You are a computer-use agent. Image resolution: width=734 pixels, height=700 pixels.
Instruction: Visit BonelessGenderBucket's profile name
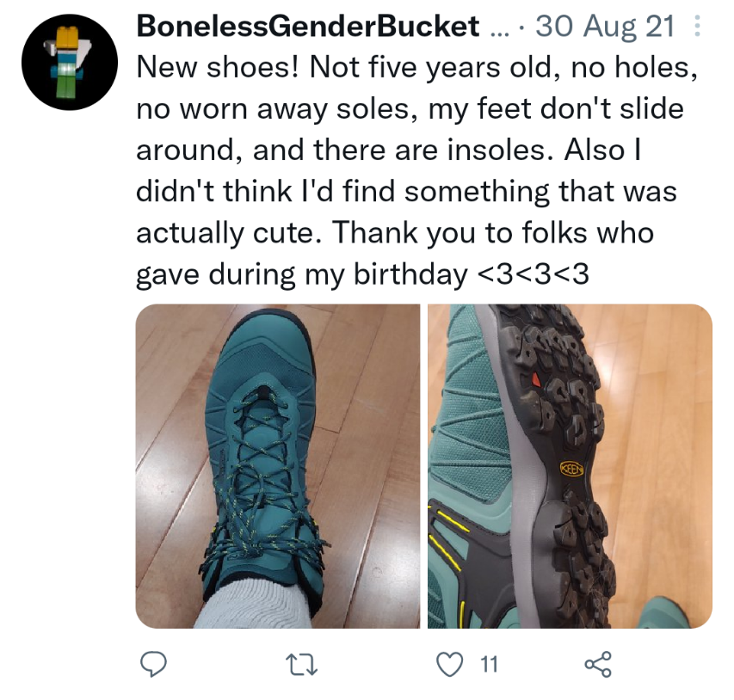[x=307, y=26]
